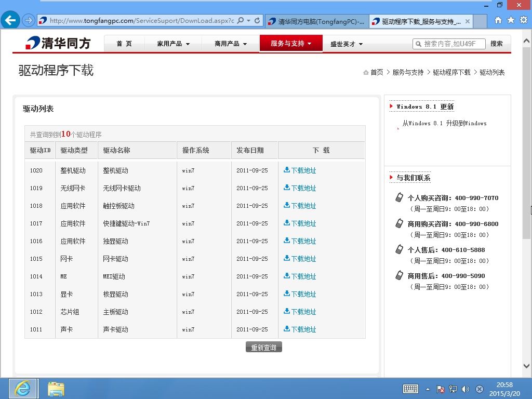Click the 快捷键驱动-Win7 name cell
Image resolution: width=532 pixels, height=399 pixels.
126,223
